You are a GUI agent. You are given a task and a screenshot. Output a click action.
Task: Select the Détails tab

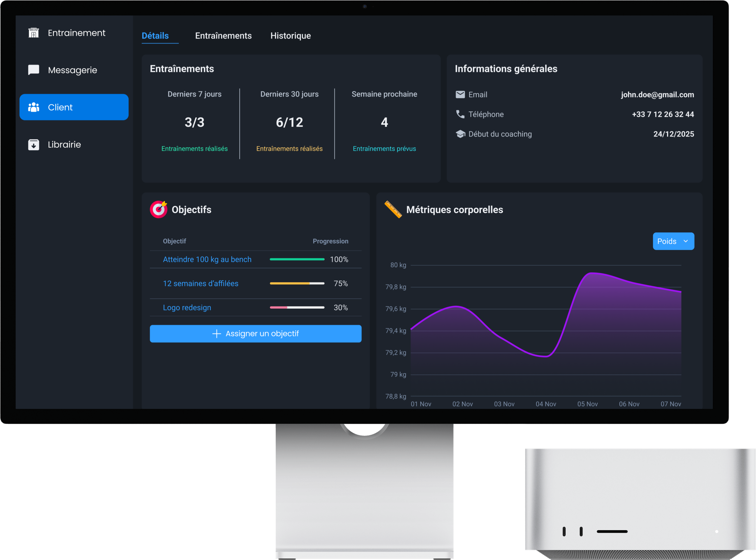[x=155, y=36]
